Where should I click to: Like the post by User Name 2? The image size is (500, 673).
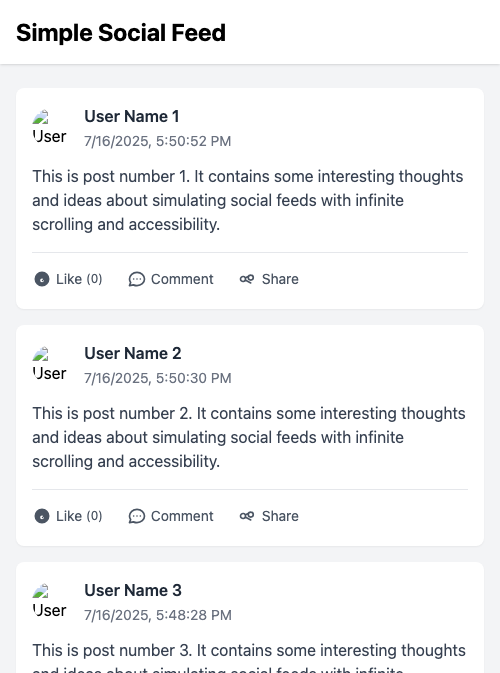(x=68, y=516)
